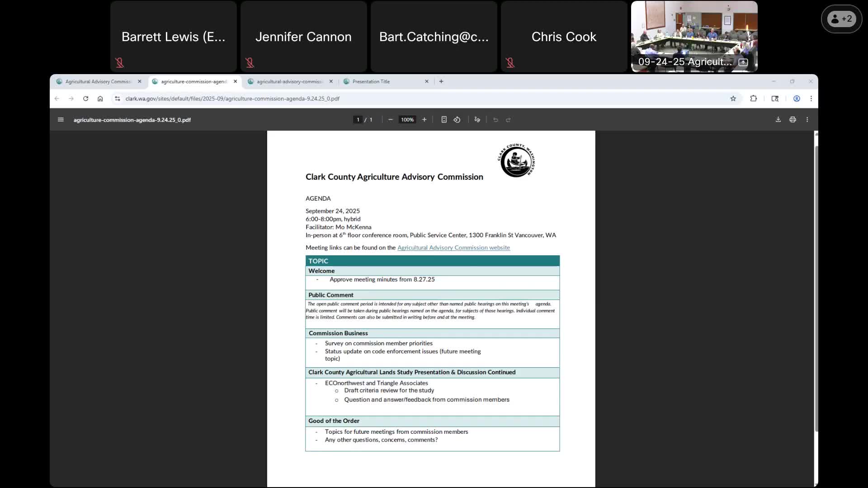Click the print icon in PDF toolbar
This screenshot has height=488, width=868.
point(793,120)
